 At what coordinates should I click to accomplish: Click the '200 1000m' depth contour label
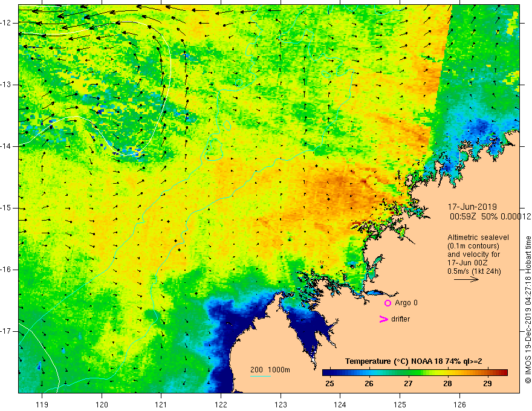click(x=270, y=370)
